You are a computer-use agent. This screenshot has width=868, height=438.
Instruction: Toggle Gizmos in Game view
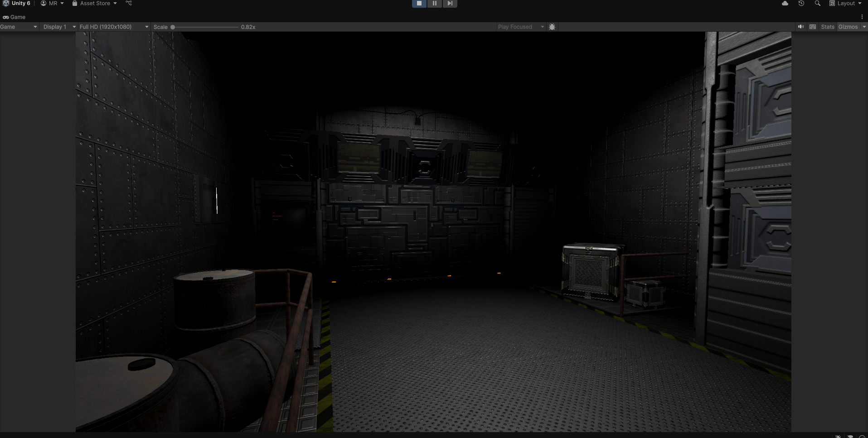848,27
